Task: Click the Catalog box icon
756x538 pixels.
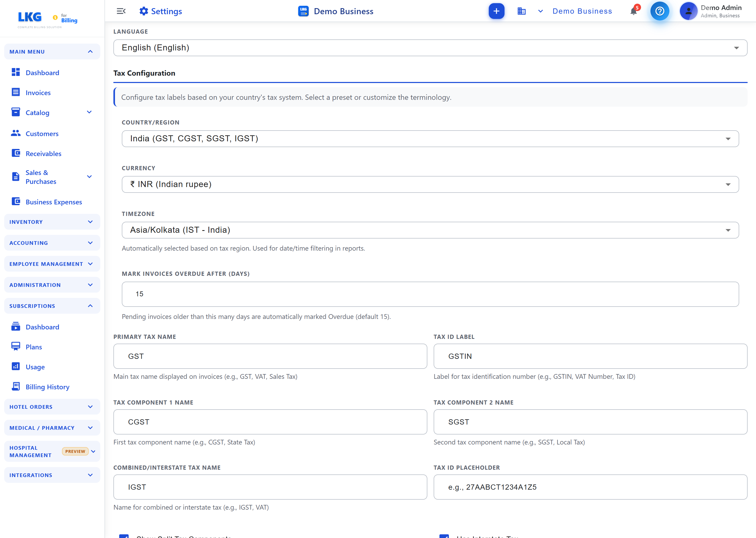Action: point(15,112)
